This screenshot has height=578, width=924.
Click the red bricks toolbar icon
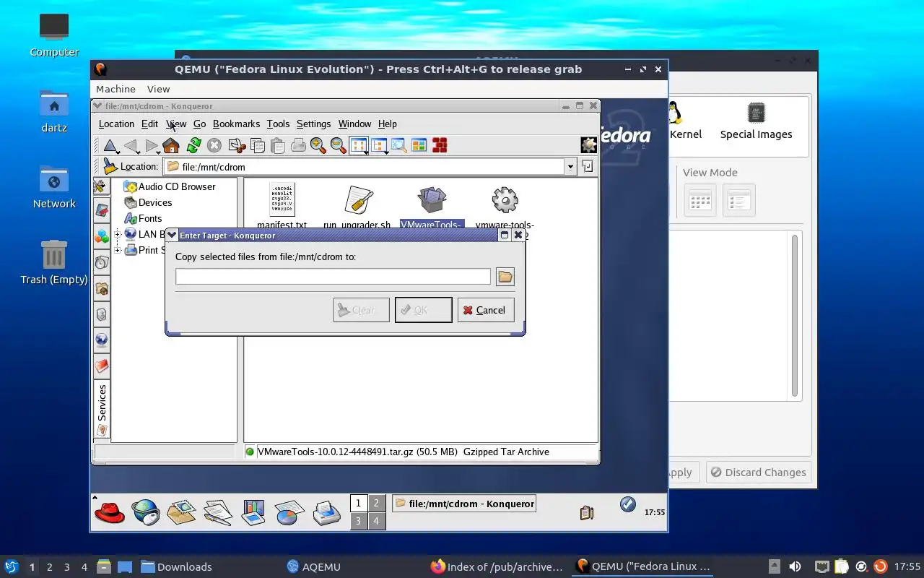[440, 146]
